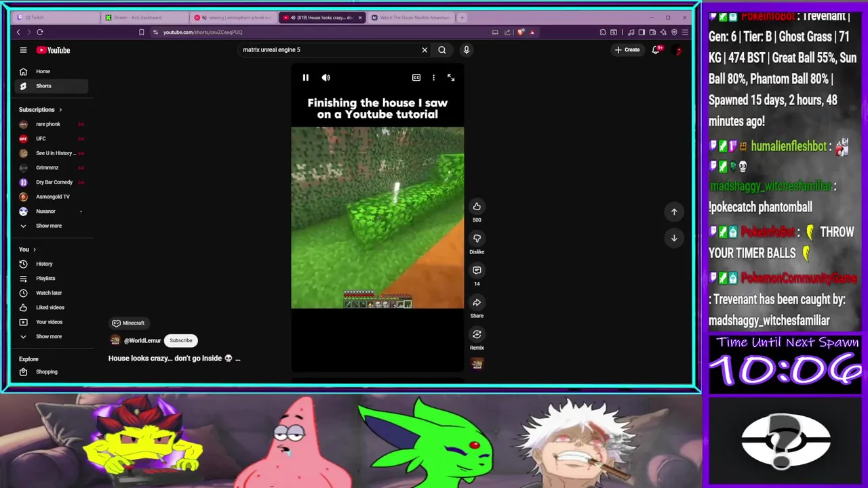Image resolution: width=868 pixels, height=488 pixels.
Task: Open the browser main menu
Action: pos(685,32)
